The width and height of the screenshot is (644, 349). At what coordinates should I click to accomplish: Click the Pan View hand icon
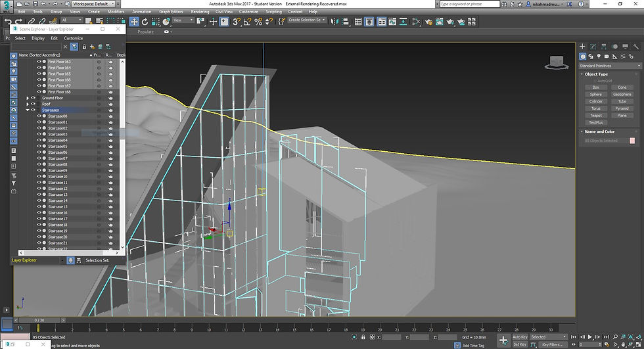(x=623, y=344)
